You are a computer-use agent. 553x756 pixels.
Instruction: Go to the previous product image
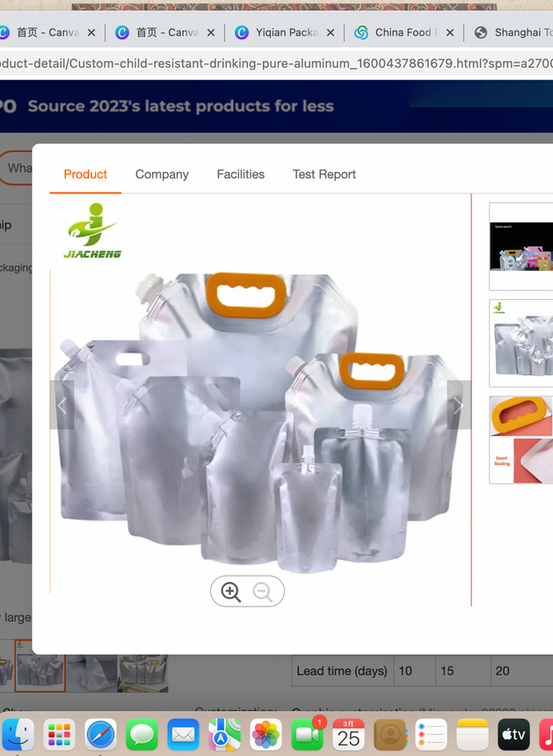tap(62, 405)
